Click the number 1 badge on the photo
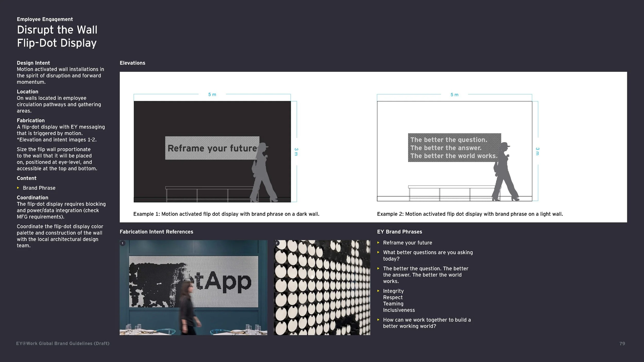644x362 pixels. tap(123, 243)
